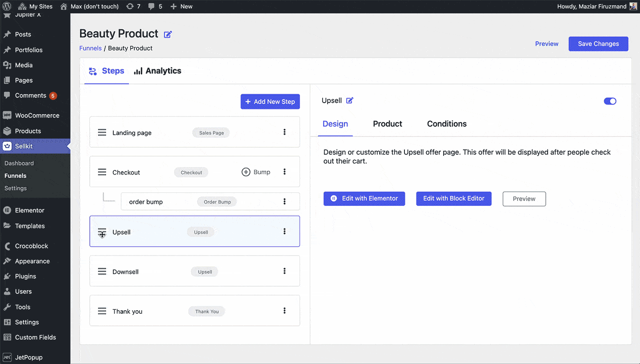Disable the Upsell step toggle
Viewport: 640px width, 364px height.
(610, 101)
